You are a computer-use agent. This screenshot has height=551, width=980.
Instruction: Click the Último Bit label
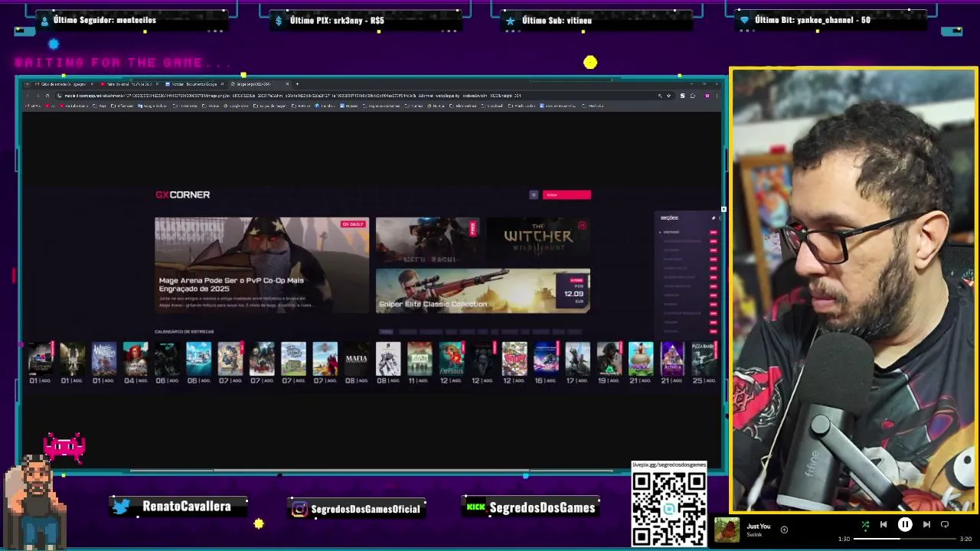coord(812,20)
